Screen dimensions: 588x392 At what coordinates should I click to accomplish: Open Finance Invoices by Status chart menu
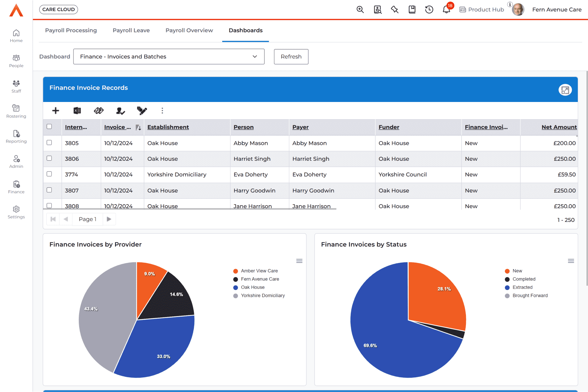571,261
